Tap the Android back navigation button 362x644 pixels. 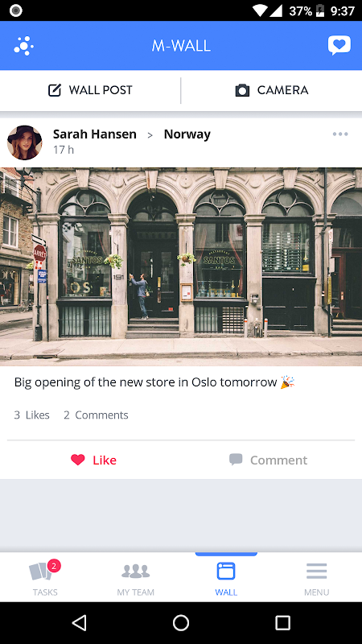(x=79, y=622)
